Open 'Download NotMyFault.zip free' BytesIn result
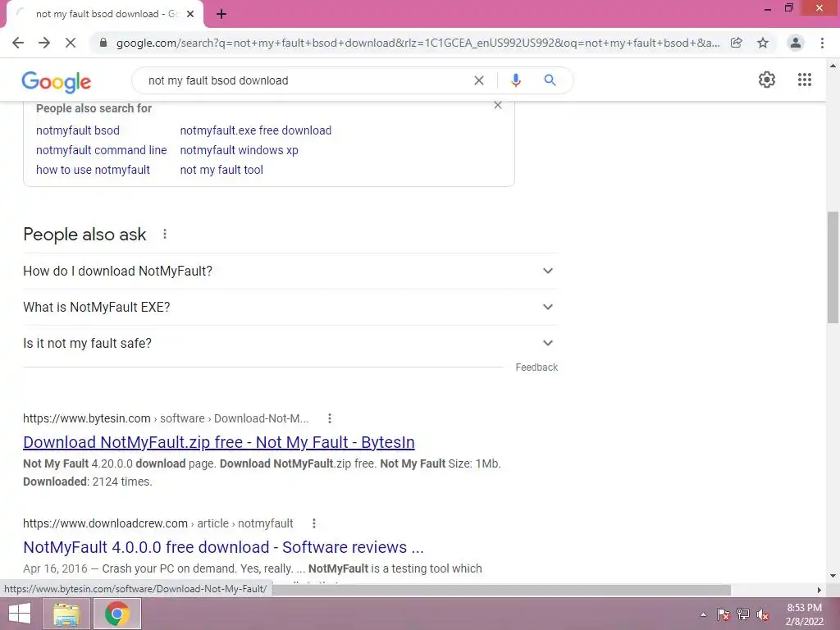This screenshot has width=840, height=630. point(218,442)
